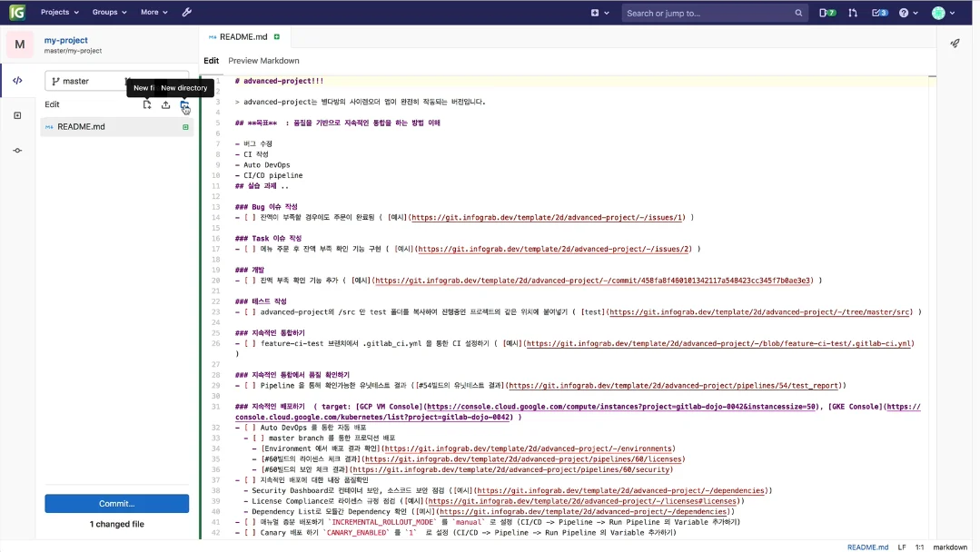
Task: Switch to the Review sidebar icon
Action: pyautogui.click(x=17, y=115)
